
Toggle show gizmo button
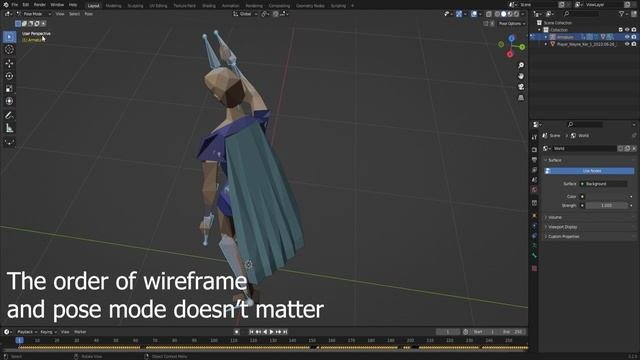459,14
